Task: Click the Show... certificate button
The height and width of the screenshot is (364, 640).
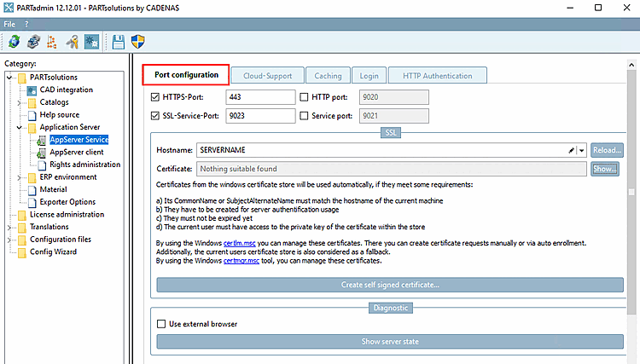Action: tap(605, 169)
